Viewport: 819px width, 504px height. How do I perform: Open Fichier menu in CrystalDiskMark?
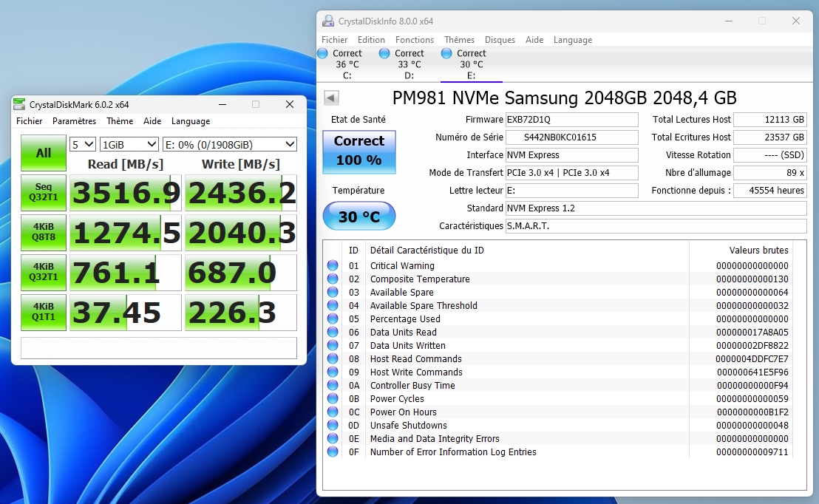[x=30, y=121]
